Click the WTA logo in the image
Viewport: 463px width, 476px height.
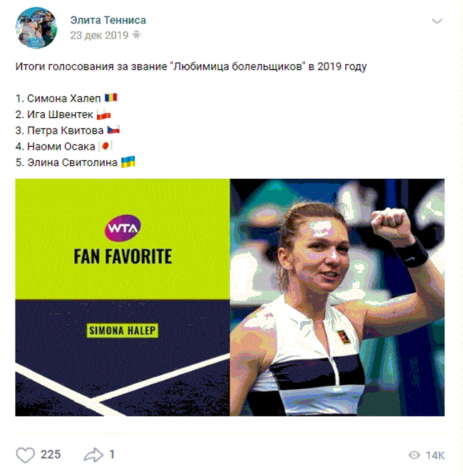coord(122,228)
